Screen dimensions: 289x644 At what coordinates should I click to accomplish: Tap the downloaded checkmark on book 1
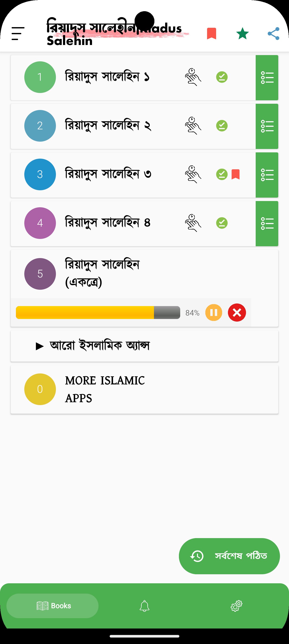(x=221, y=77)
